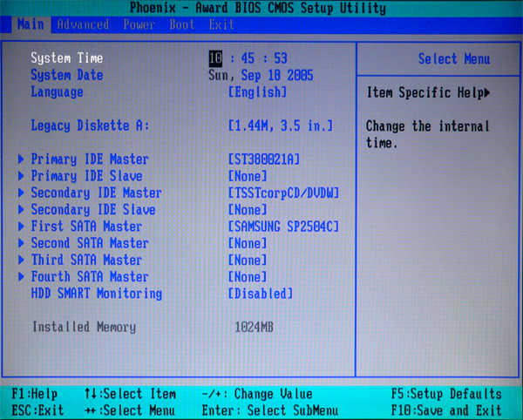
Task: Select the System Date label
Action: pos(67,75)
